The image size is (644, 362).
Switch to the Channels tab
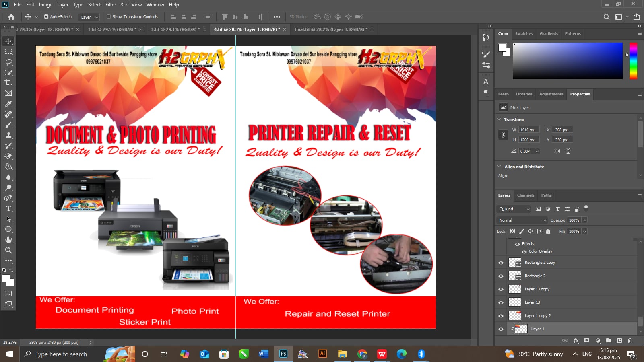[x=525, y=195]
